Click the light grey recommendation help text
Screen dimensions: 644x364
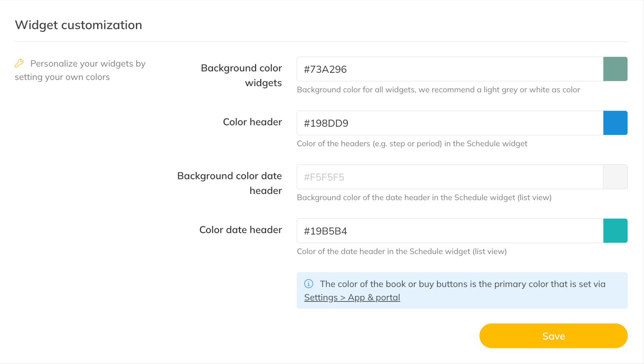[x=438, y=90]
